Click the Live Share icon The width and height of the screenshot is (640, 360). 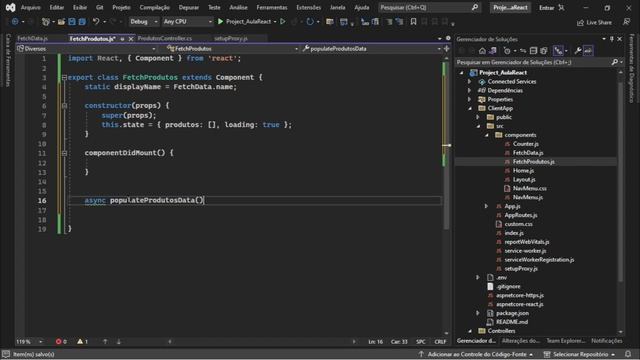[x=580, y=22]
